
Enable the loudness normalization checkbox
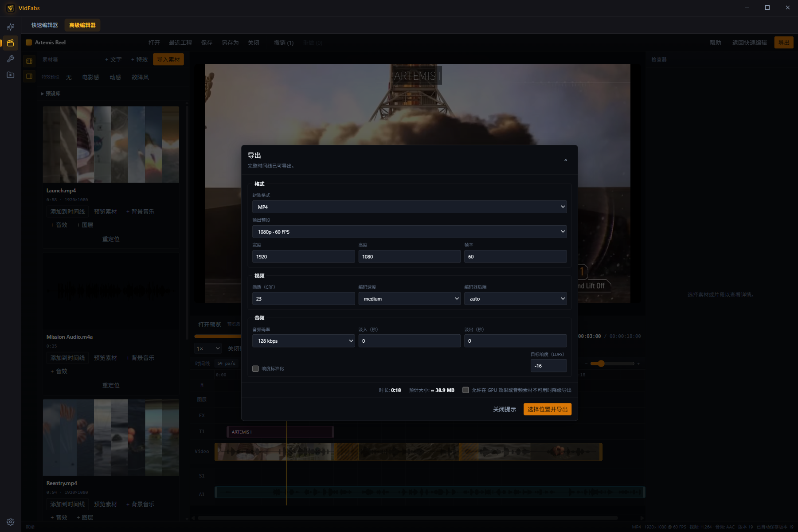point(255,369)
